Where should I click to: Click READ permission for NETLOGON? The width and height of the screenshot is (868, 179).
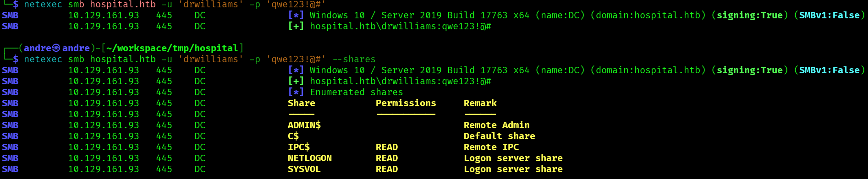(x=387, y=158)
